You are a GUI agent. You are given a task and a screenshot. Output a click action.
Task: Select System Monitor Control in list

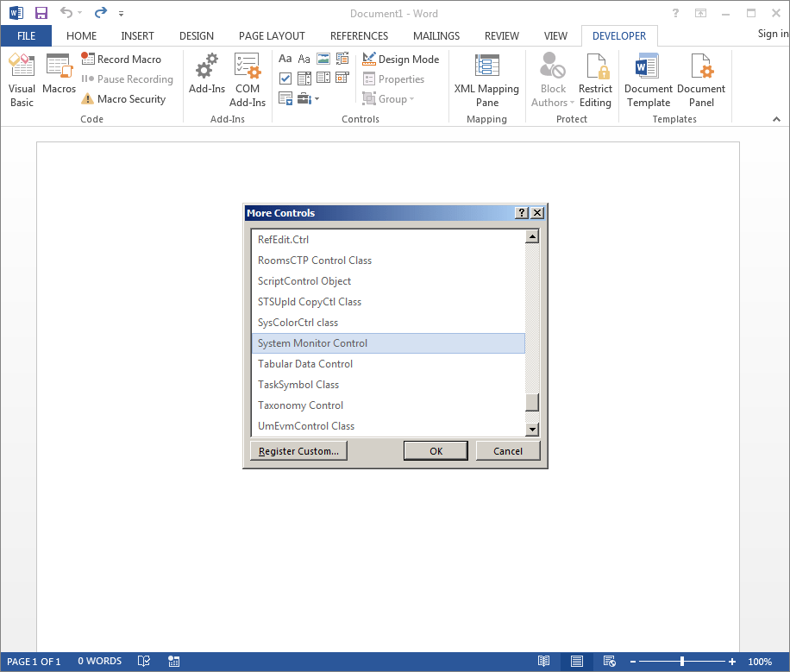tap(388, 342)
